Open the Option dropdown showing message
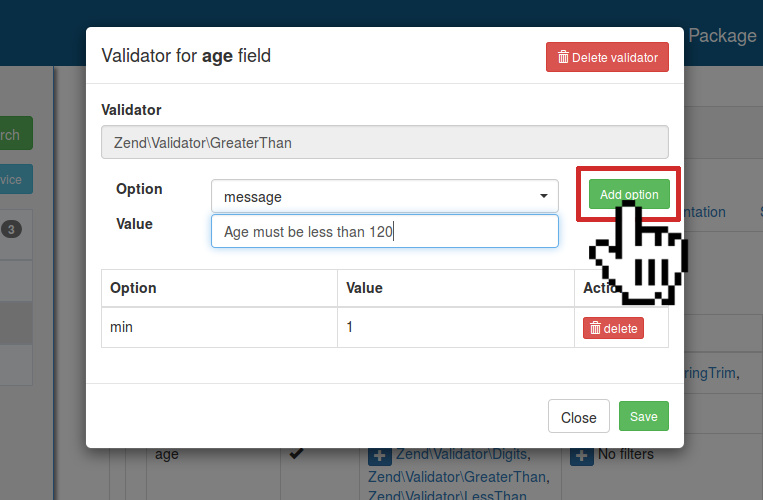The height and width of the screenshot is (500, 763). (384, 197)
